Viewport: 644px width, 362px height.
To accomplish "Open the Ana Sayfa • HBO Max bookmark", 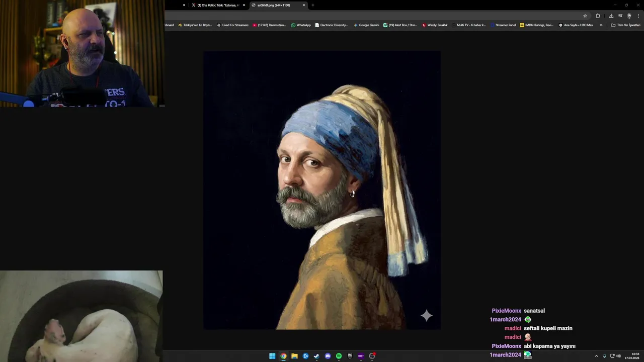I will tap(576, 25).
